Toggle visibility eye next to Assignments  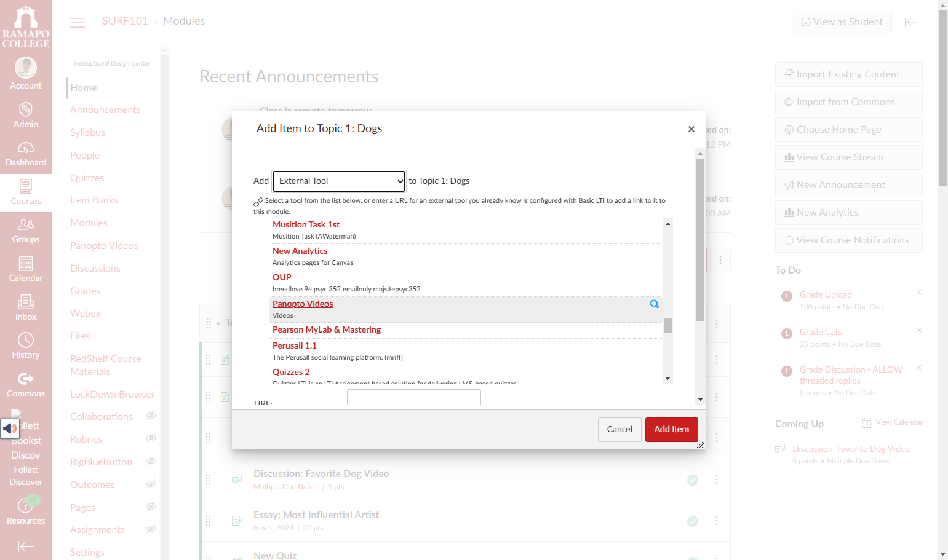point(151,529)
